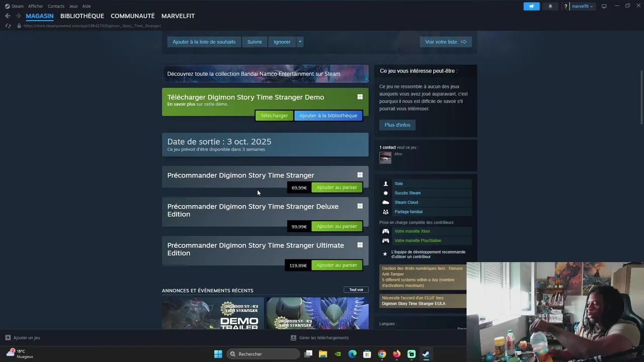Add the demo to the library
This screenshot has width=644, height=362.
tap(328, 116)
